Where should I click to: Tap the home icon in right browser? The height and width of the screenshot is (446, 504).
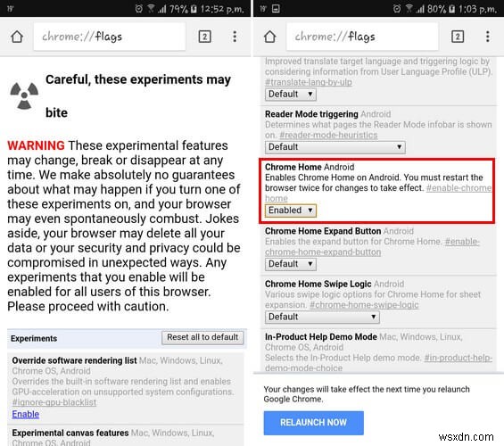tap(269, 37)
